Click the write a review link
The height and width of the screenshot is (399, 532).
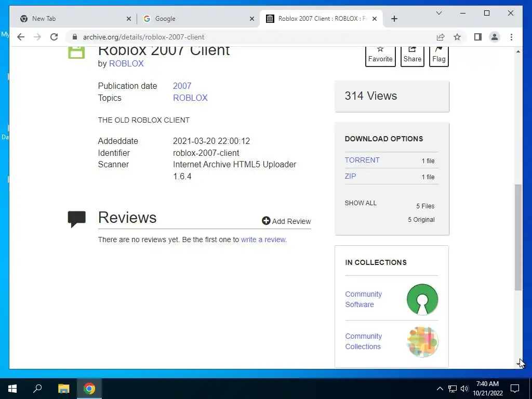tap(263, 240)
